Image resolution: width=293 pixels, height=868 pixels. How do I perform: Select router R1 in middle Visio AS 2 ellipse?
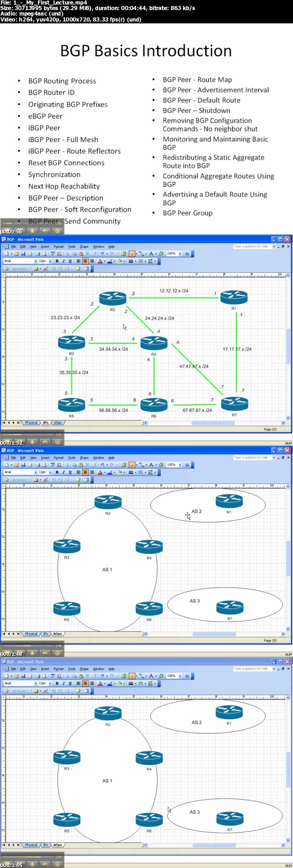point(229,501)
